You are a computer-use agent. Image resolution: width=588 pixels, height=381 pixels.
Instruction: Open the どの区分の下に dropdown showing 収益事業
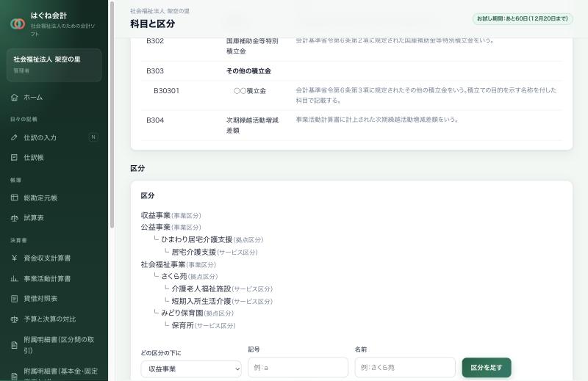click(191, 369)
